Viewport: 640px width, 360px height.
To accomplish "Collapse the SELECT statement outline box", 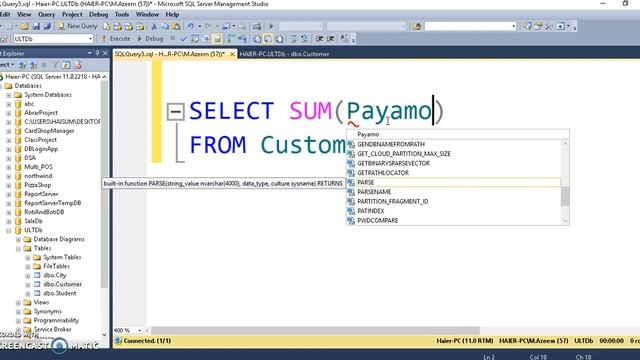I will click(176, 111).
